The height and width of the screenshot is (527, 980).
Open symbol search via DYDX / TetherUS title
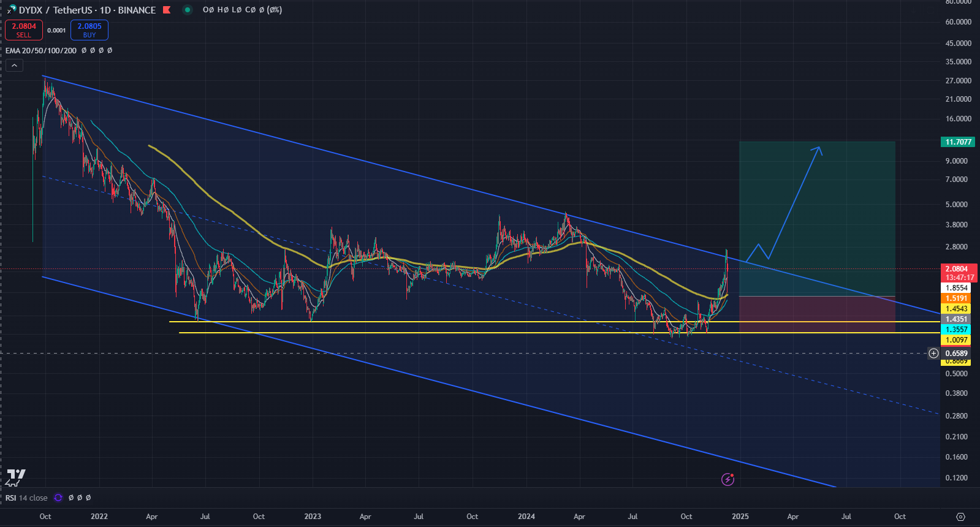coord(56,10)
